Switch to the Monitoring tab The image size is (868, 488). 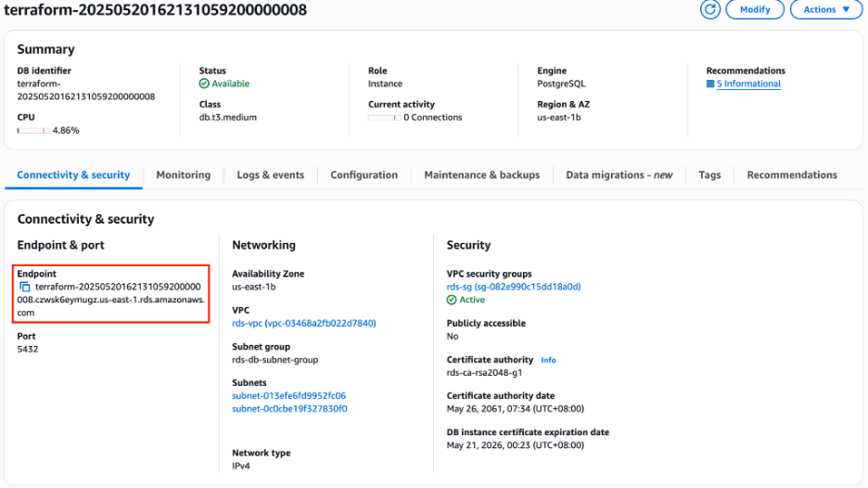click(x=183, y=174)
